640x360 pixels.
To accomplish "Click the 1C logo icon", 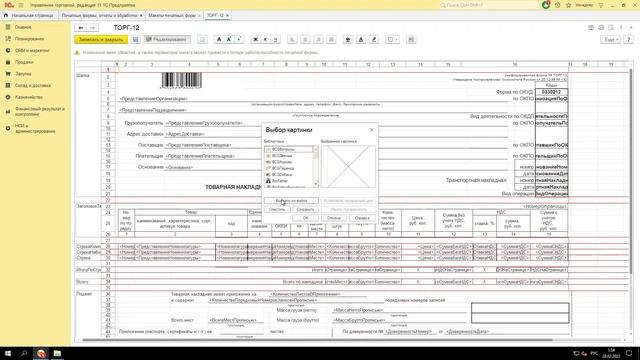I will [8, 5].
